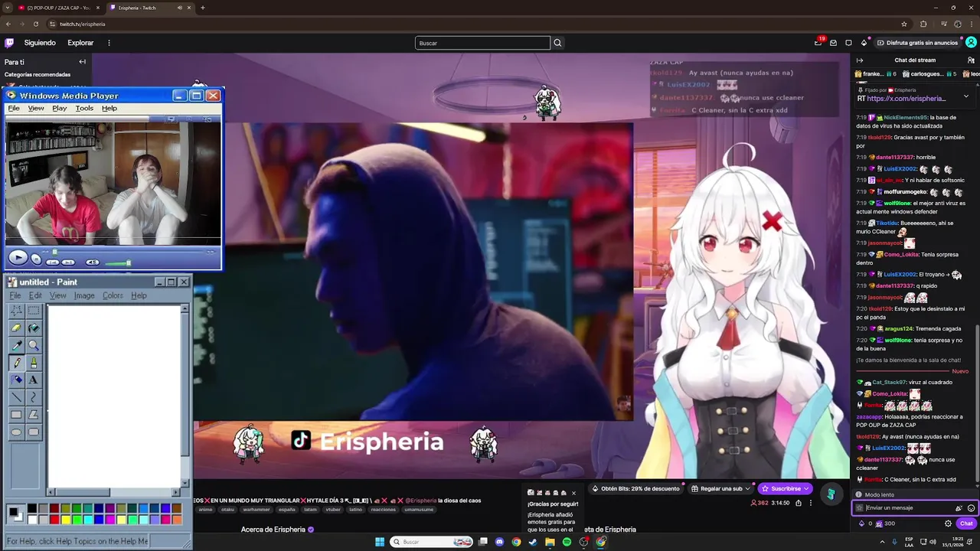Stop playback in Windows Media Player
980x551 pixels.
pyautogui.click(x=36, y=259)
